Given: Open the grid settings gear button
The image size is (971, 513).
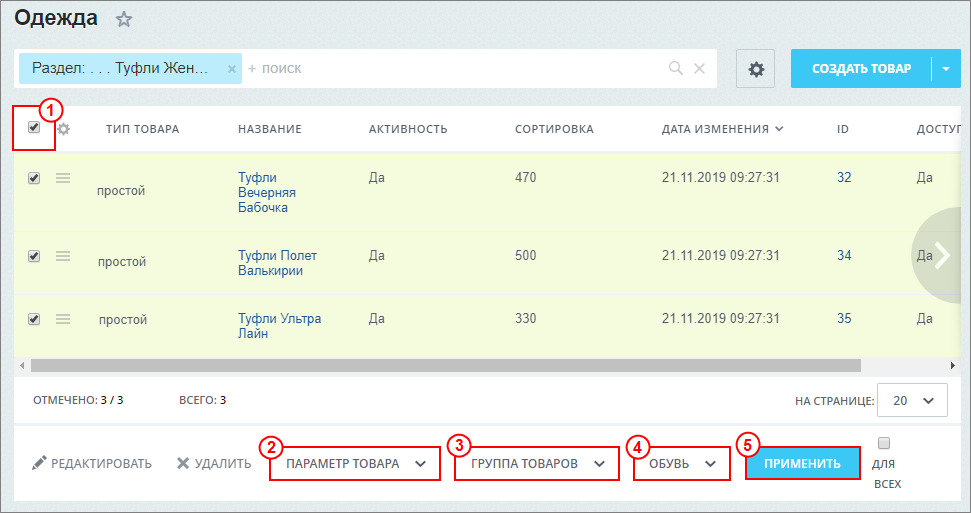Looking at the screenshot, I should tap(756, 69).
